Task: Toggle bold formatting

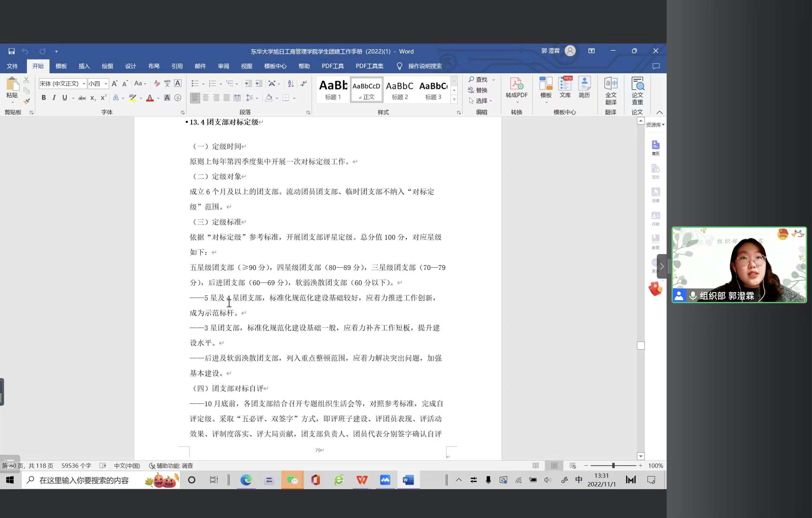Action: point(44,98)
